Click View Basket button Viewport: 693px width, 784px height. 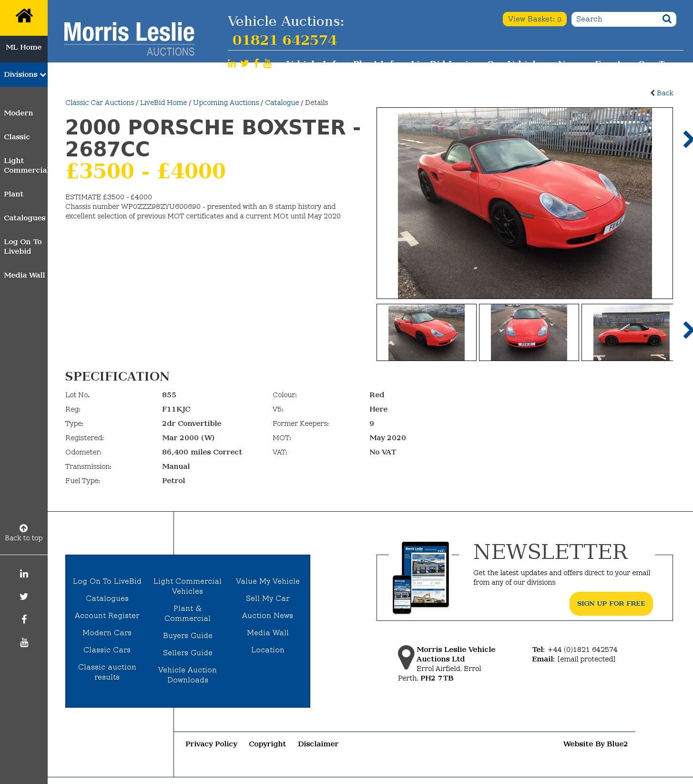(534, 19)
